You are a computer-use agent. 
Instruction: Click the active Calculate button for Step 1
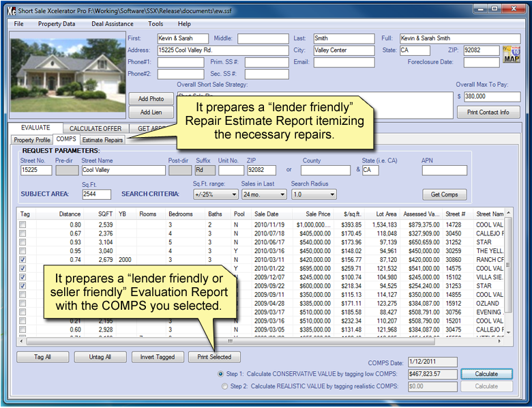click(x=486, y=374)
